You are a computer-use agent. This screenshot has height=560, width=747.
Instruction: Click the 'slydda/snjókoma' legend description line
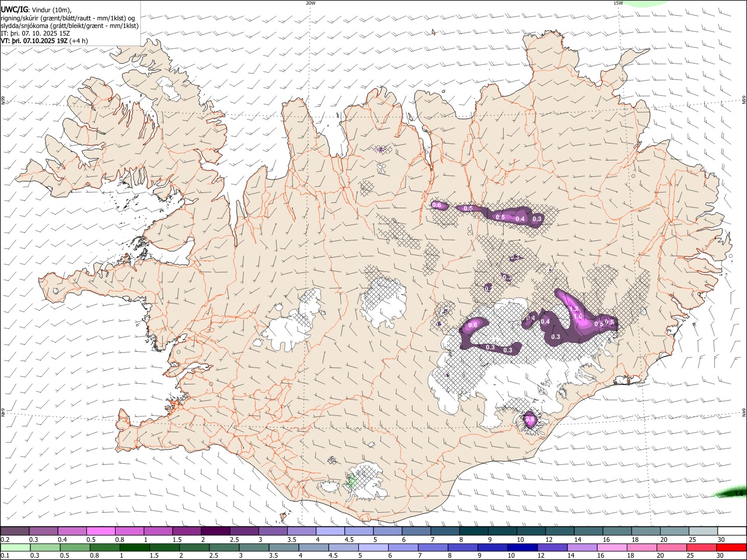[69, 26]
